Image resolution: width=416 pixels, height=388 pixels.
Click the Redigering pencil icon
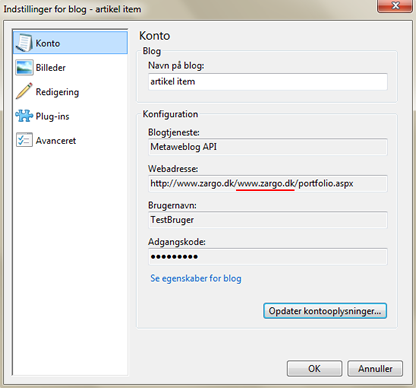(24, 91)
